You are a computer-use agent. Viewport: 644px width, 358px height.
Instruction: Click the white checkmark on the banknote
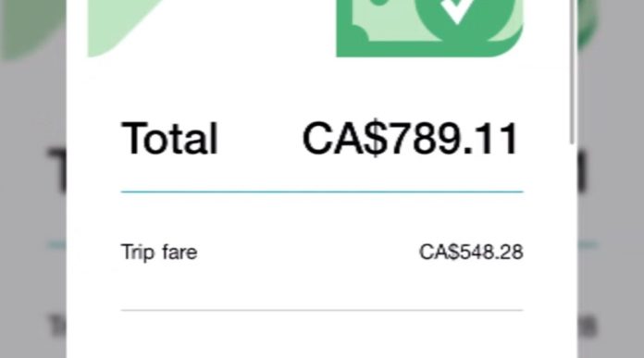coord(457,10)
